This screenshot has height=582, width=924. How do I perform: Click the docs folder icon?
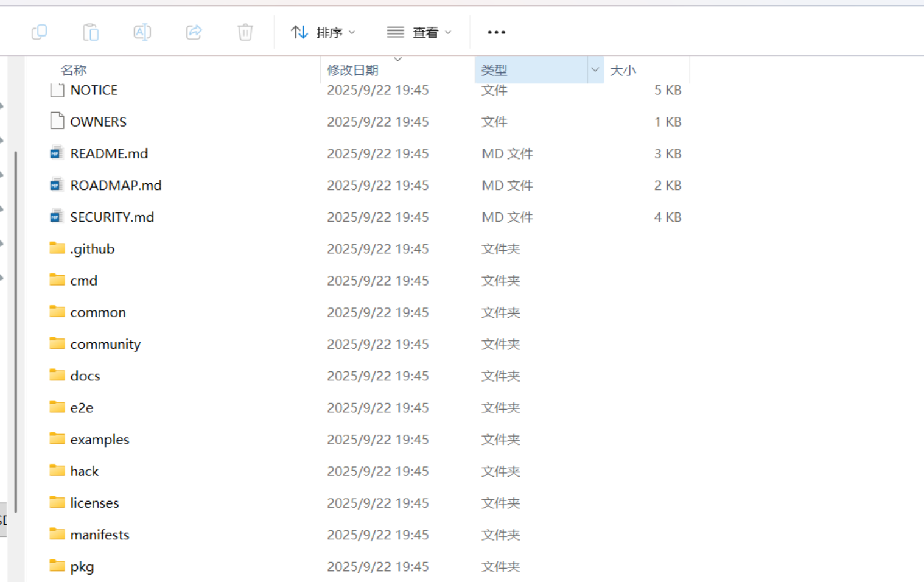(57, 374)
